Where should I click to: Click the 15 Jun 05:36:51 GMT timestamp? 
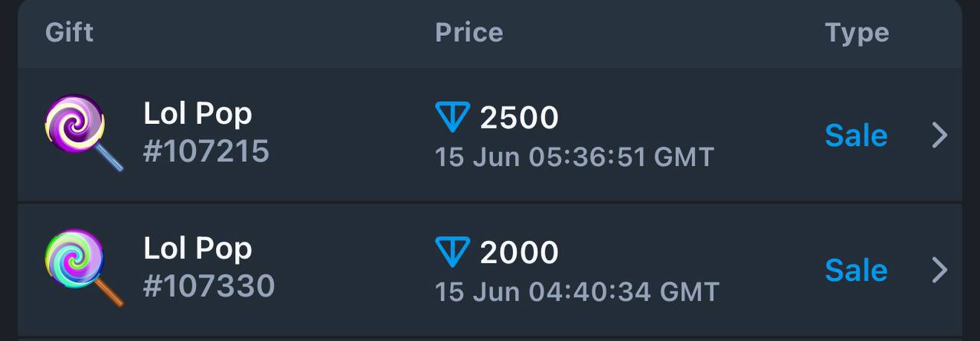click(x=574, y=157)
